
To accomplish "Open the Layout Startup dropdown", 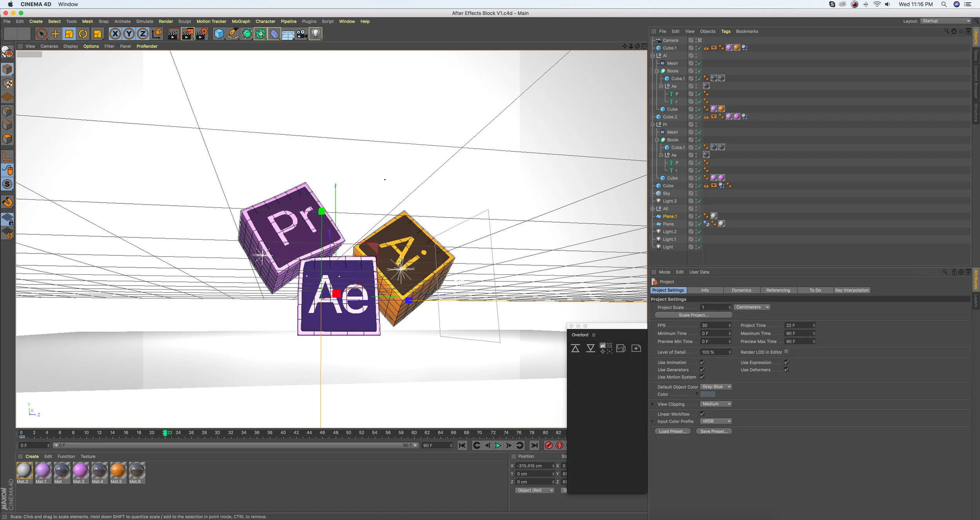I will coord(946,21).
